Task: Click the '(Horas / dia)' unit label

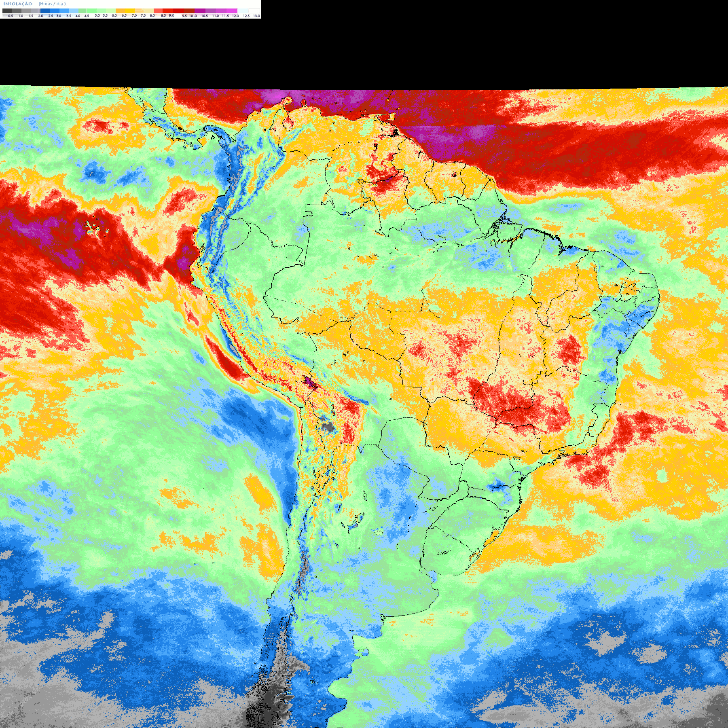Action: point(52,4)
